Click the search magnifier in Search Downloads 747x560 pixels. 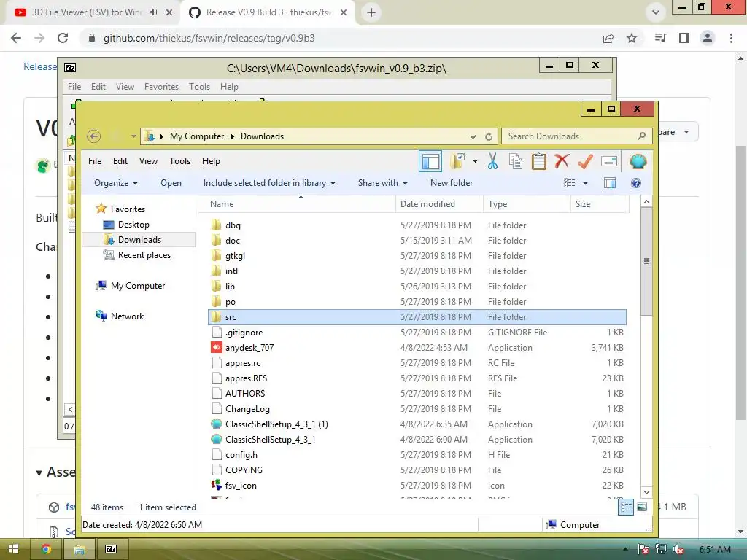coord(642,136)
